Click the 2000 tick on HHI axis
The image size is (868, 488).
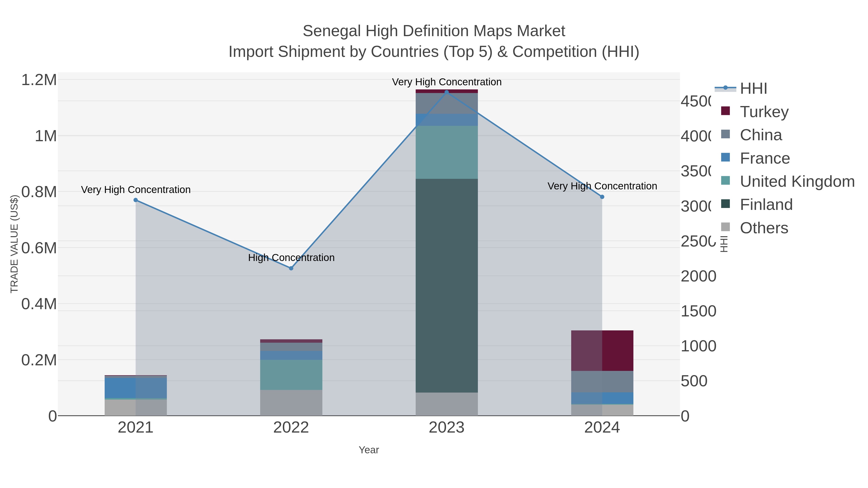pos(698,276)
